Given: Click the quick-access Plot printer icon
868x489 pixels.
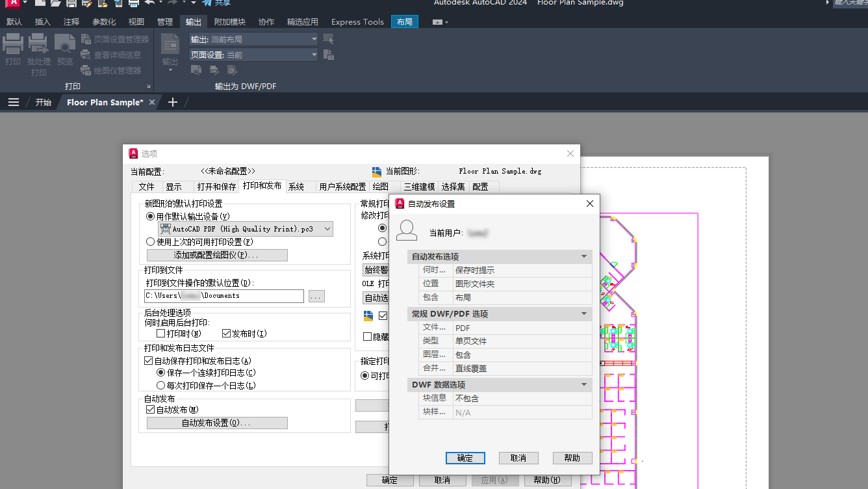Looking at the screenshot, I should coord(133,3).
